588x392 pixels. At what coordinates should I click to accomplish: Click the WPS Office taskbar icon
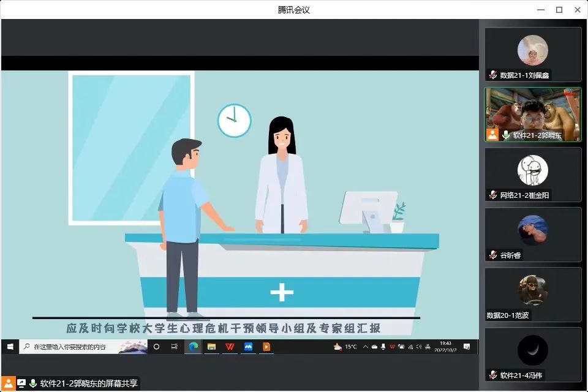tap(230, 347)
